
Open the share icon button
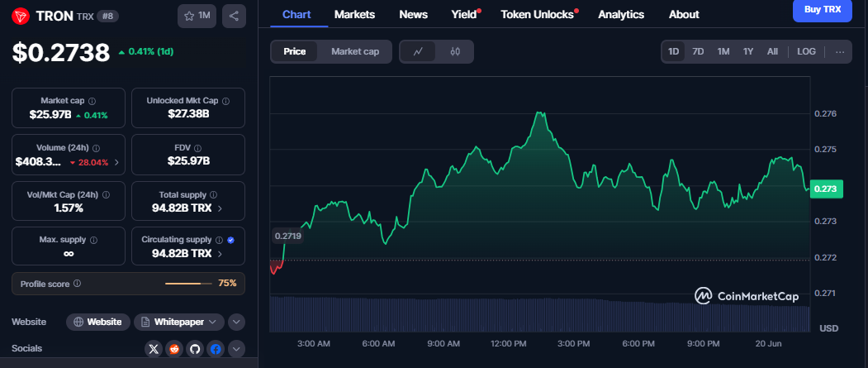pos(234,16)
